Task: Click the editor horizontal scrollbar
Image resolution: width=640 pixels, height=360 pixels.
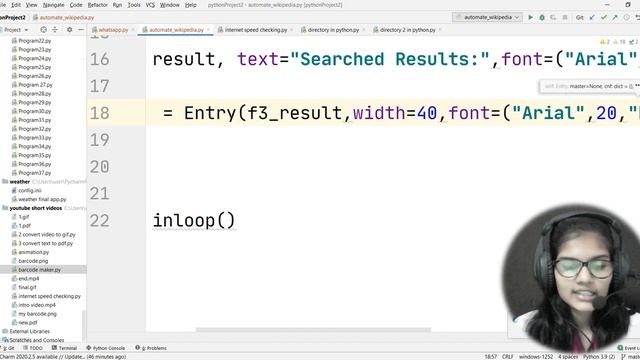Action: click(x=313, y=329)
